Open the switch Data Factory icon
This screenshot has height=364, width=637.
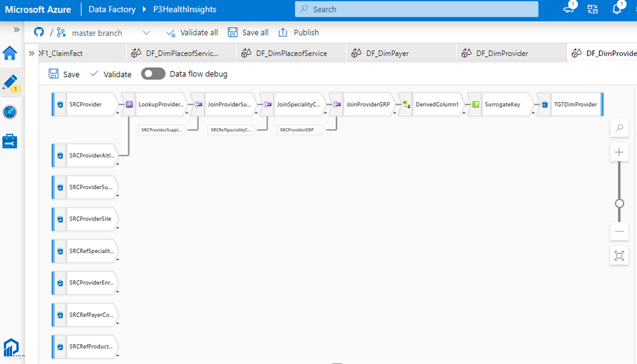[x=593, y=9]
